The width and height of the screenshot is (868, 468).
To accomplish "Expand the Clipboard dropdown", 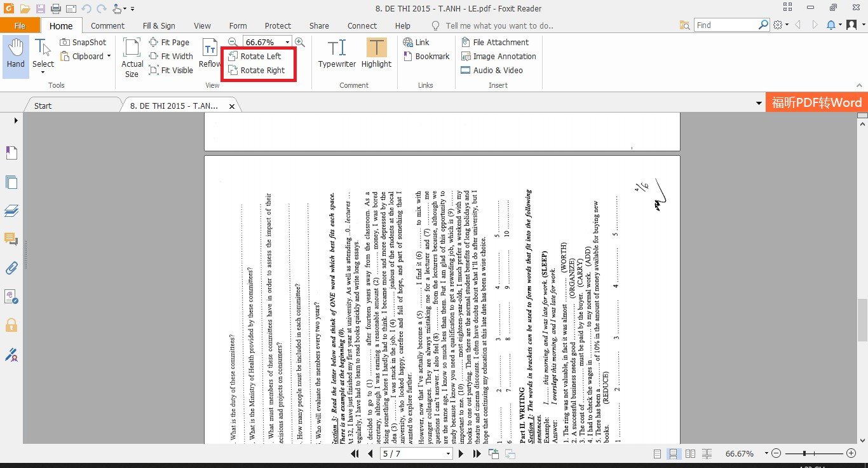I will pos(109,56).
